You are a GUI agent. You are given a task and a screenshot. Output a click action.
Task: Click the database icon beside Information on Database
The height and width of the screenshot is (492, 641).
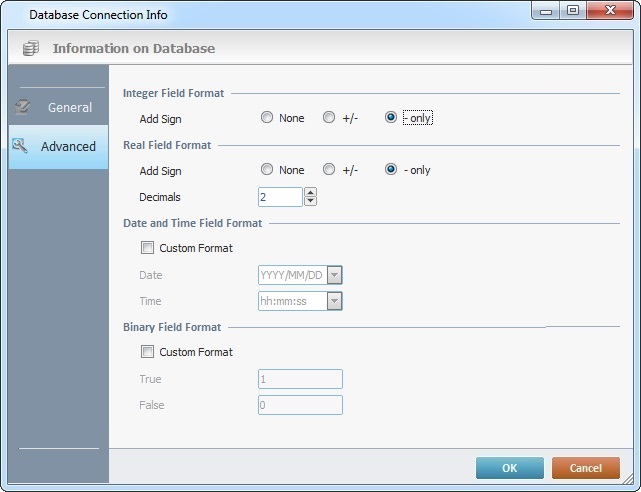click(31, 48)
